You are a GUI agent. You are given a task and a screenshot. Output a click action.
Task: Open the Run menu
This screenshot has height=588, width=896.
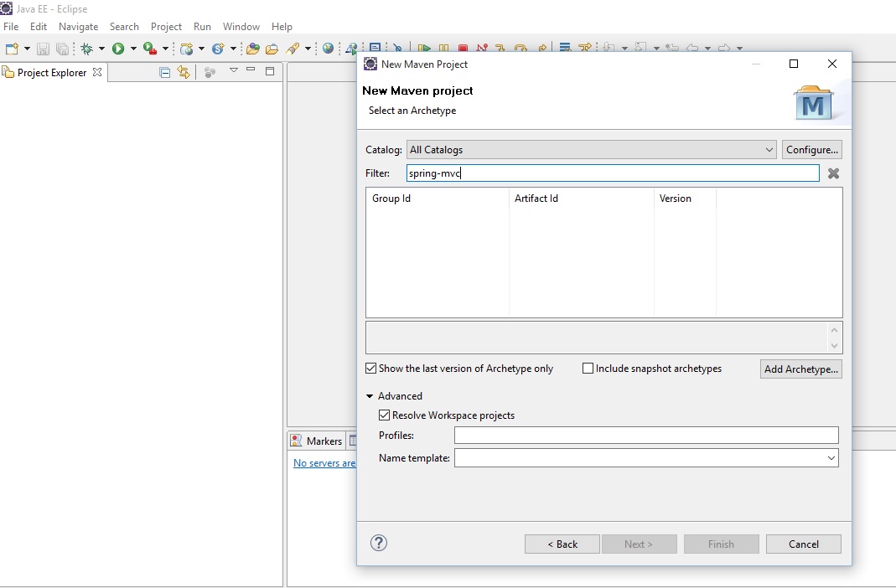[202, 27]
